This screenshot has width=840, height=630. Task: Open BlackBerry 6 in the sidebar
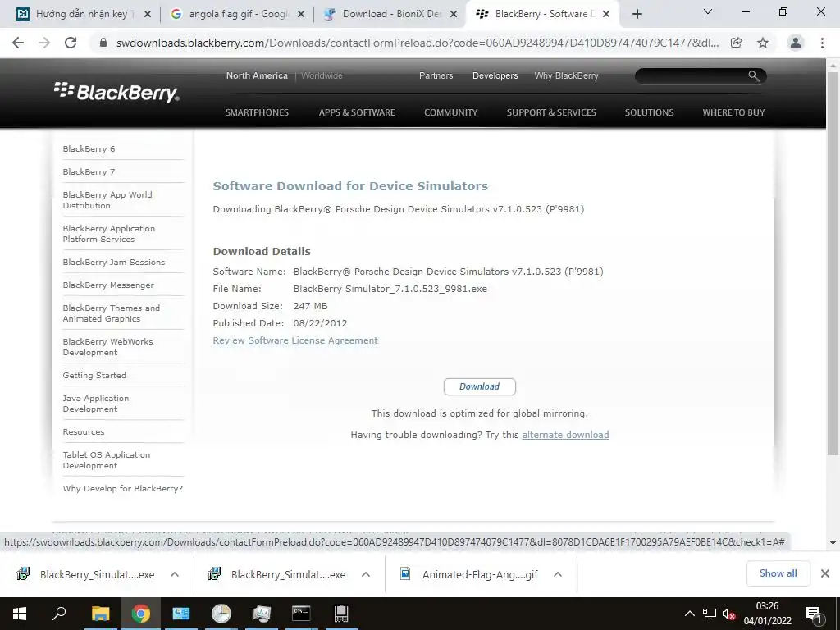click(x=89, y=149)
